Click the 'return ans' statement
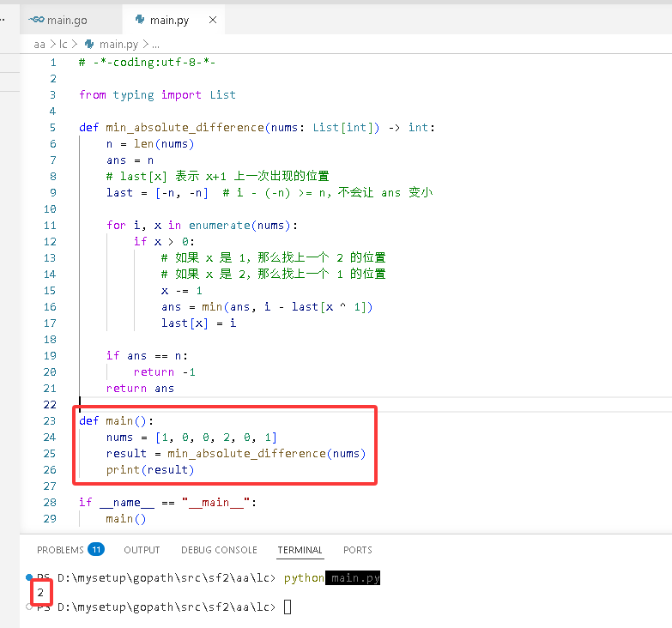672x628 pixels. point(140,388)
